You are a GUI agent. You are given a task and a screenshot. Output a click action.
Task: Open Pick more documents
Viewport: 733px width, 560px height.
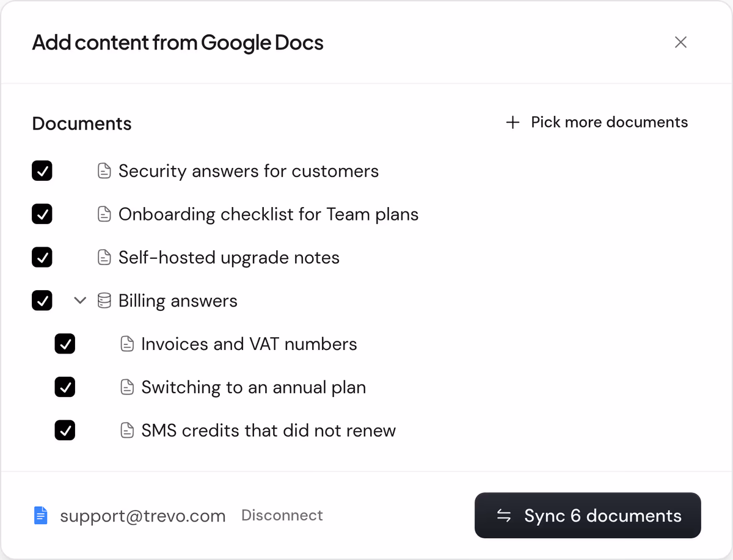[x=597, y=122]
